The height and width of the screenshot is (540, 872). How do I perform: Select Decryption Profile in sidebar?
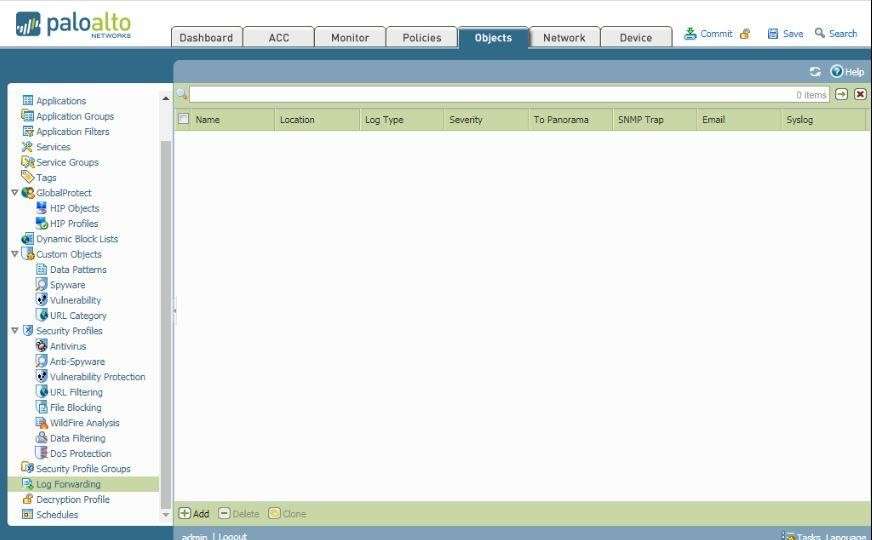(x=72, y=500)
